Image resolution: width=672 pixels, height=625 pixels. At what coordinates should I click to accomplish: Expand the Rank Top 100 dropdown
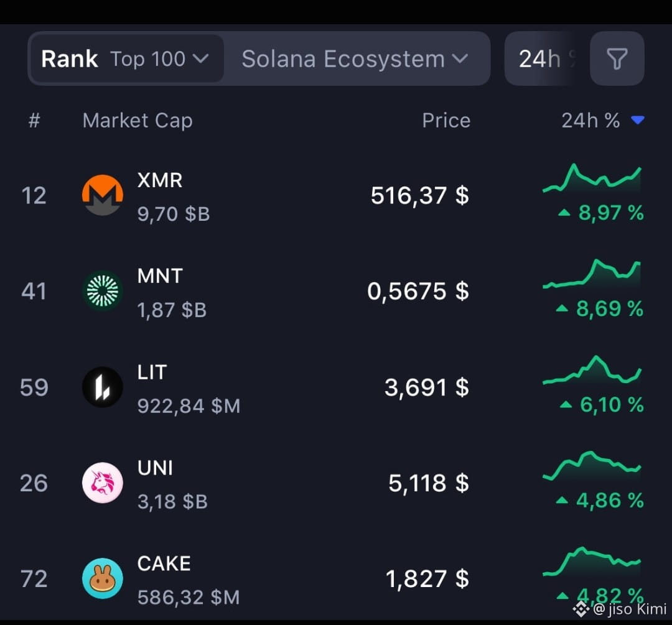click(x=126, y=58)
